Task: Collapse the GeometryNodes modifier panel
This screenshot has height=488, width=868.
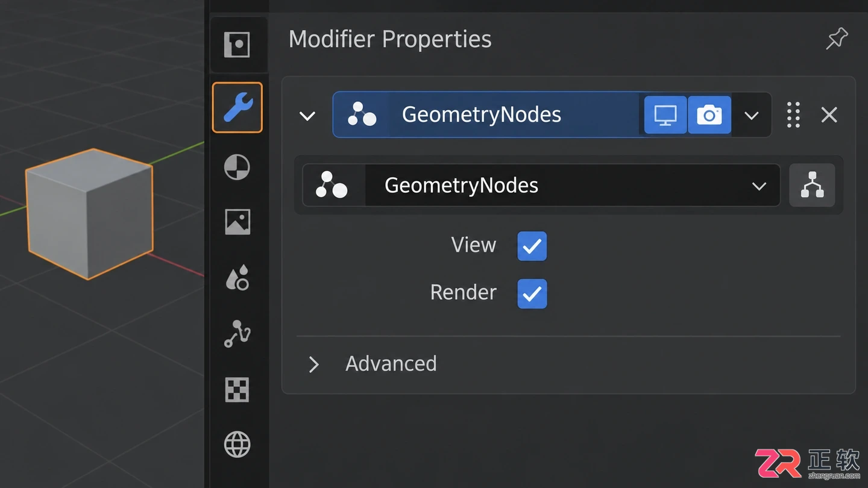Action: pos(307,115)
